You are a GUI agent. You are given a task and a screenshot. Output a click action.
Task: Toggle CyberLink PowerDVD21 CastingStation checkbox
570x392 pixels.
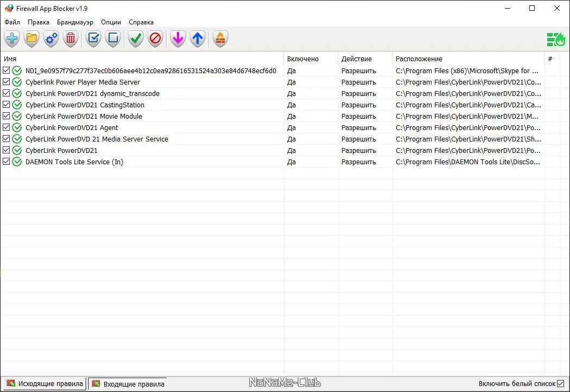tap(6, 105)
